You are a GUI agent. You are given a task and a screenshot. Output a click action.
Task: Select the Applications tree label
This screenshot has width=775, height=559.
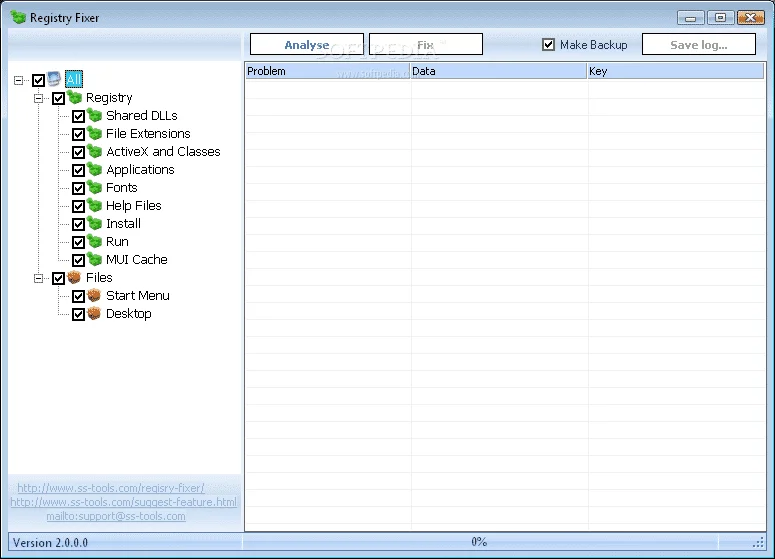[x=140, y=170]
